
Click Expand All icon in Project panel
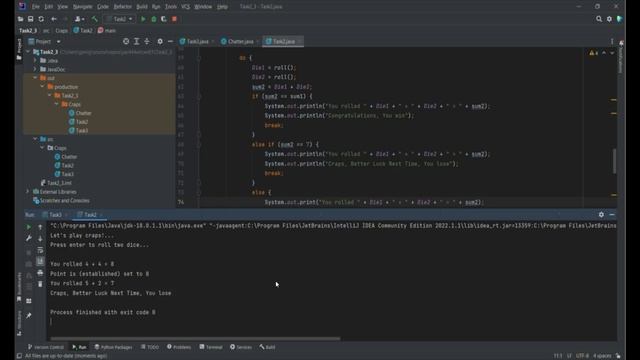[x=137, y=41]
